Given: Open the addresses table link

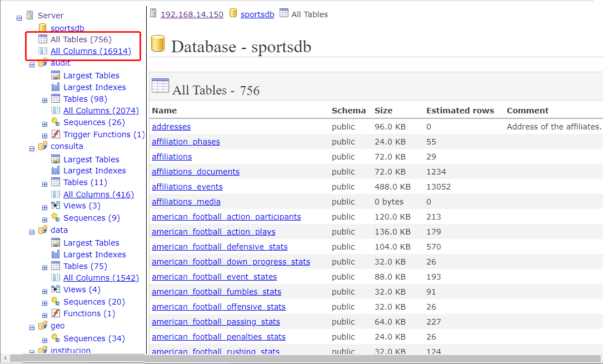Looking at the screenshot, I should 171,127.
